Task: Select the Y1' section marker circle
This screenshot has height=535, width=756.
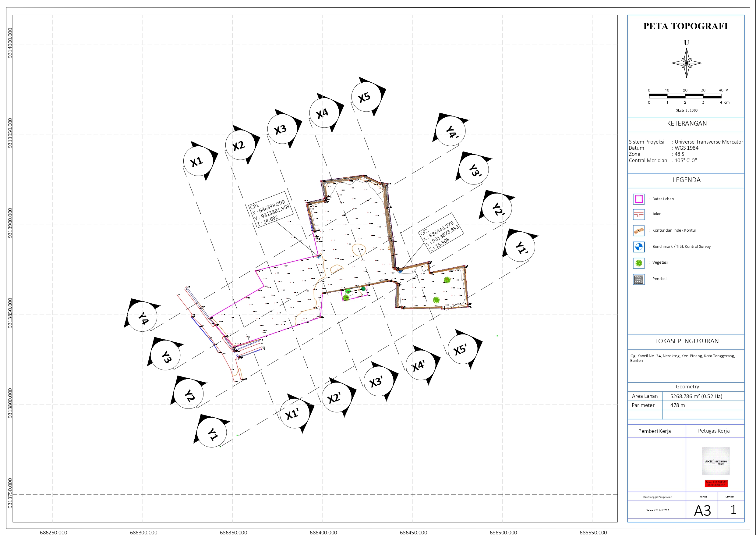Action: 520,247
